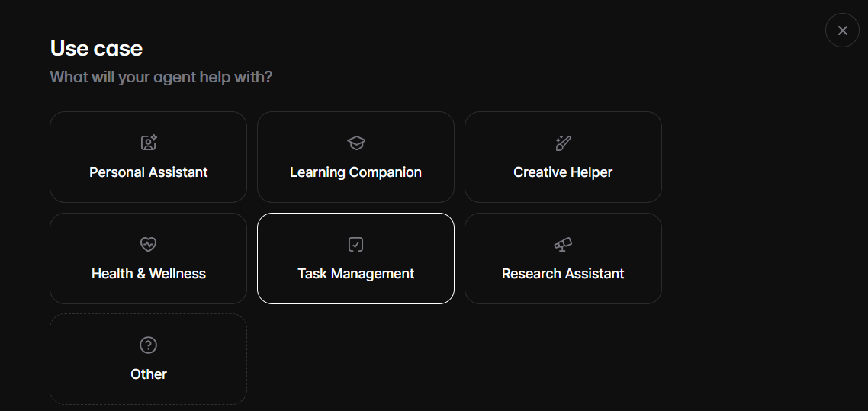Choose the Research Assistant label
Viewport: 868px width, 411px height.
563,274
